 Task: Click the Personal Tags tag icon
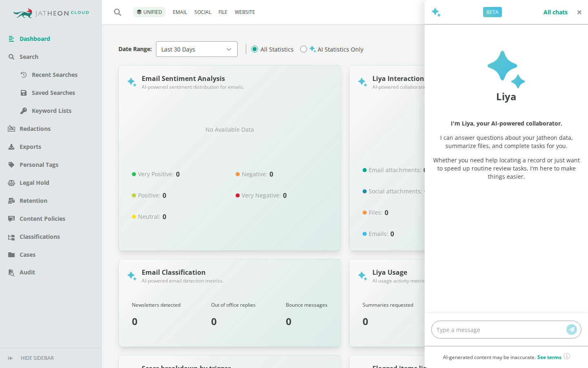click(x=11, y=165)
